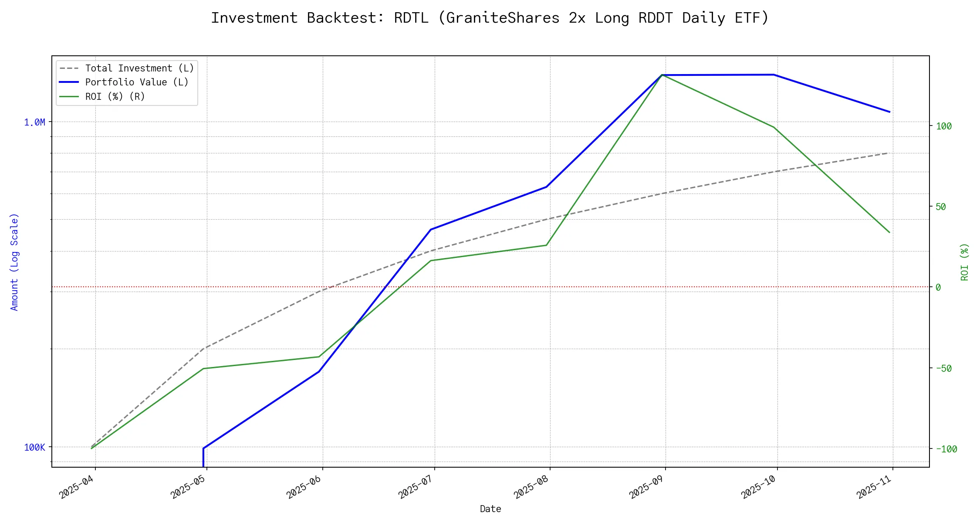Click the ROI (%) right axis title

pyautogui.click(x=964, y=261)
